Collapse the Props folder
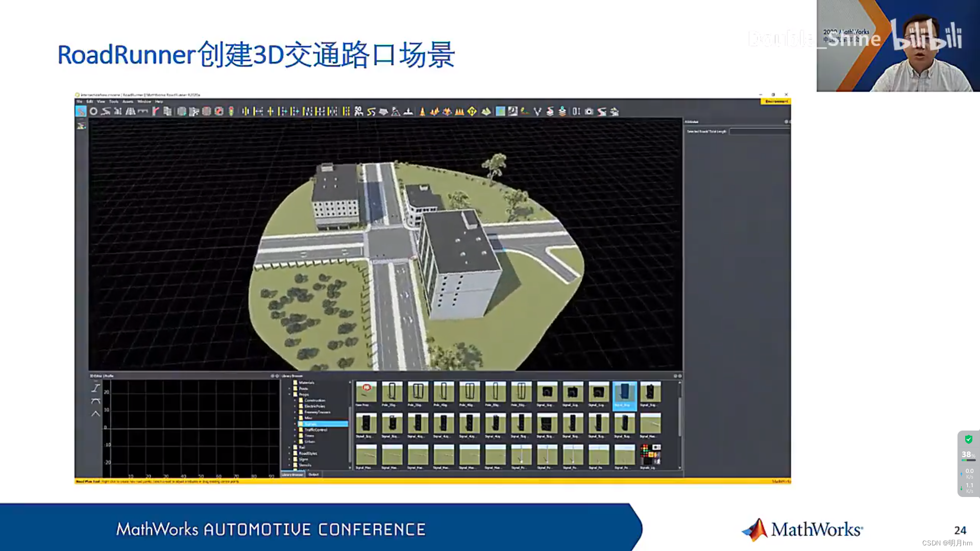The height and width of the screenshot is (551, 980). [x=289, y=394]
